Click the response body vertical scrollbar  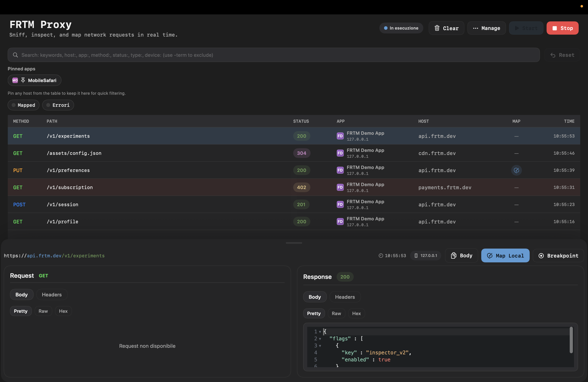point(571,340)
